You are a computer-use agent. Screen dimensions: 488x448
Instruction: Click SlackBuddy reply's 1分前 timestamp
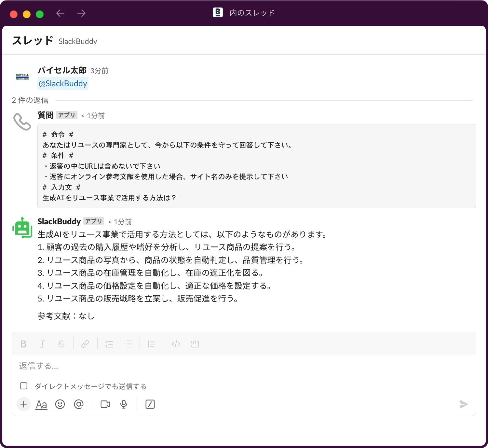tap(120, 222)
